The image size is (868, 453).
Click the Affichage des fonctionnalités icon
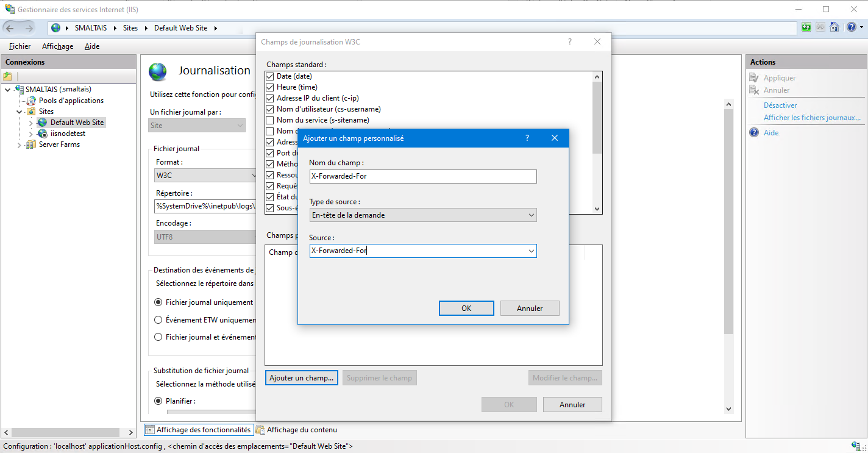click(x=150, y=430)
